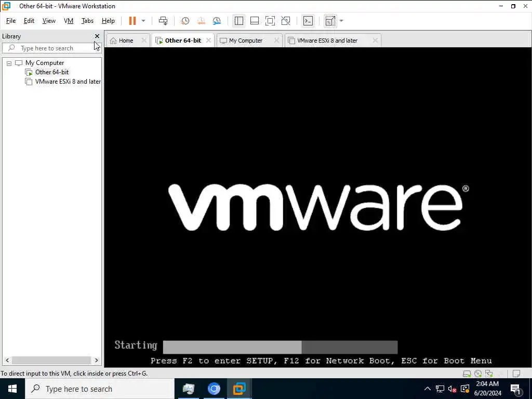Open the Windows Start menu
This screenshot has height=399, width=532.
pos(12,389)
